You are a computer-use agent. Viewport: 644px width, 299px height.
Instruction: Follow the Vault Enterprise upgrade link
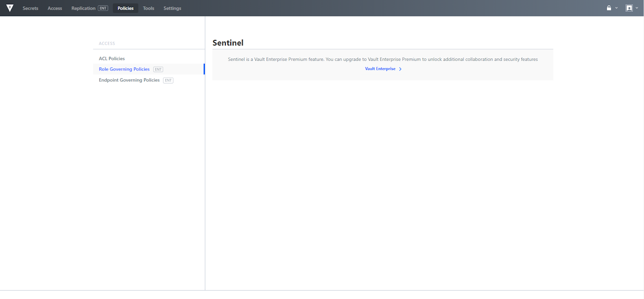pos(383,69)
